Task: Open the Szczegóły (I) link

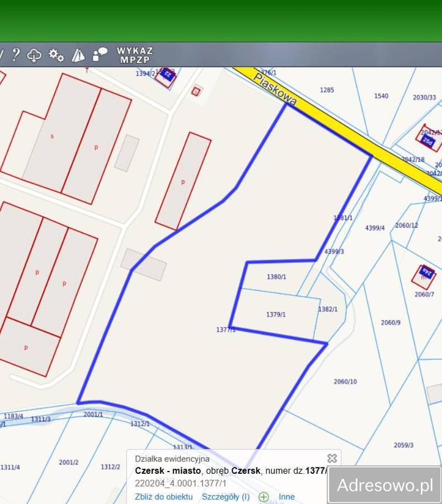Action: (225, 497)
